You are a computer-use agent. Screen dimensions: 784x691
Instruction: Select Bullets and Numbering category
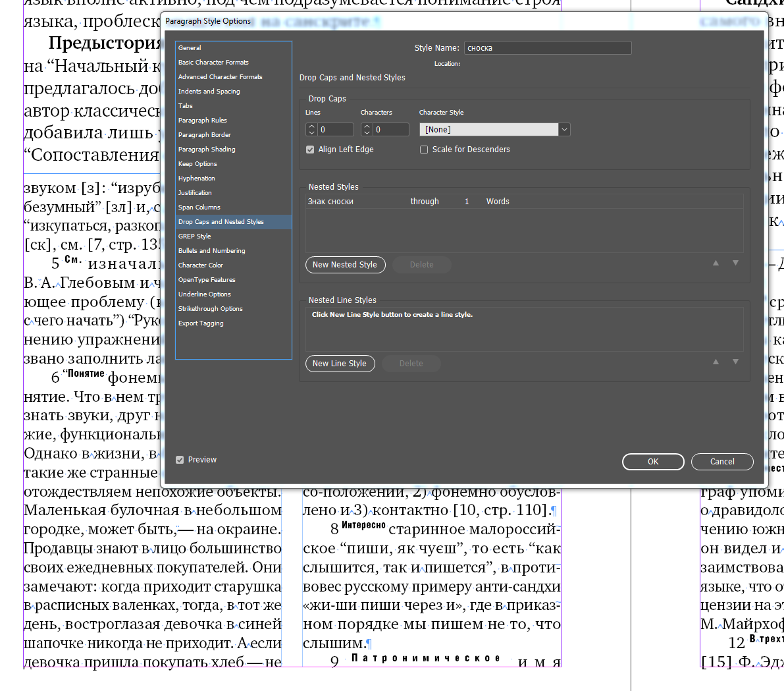pyautogui.click(x=213, y=250)
